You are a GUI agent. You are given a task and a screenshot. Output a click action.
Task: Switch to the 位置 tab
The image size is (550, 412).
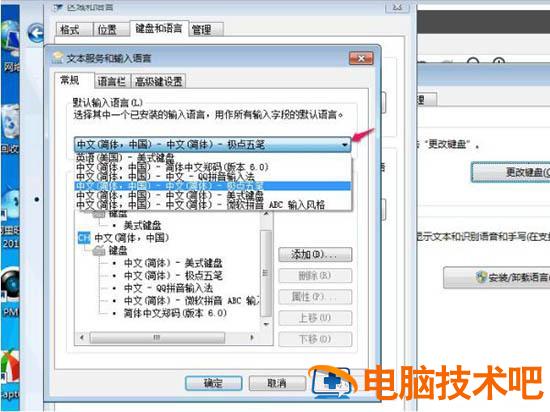112,29
